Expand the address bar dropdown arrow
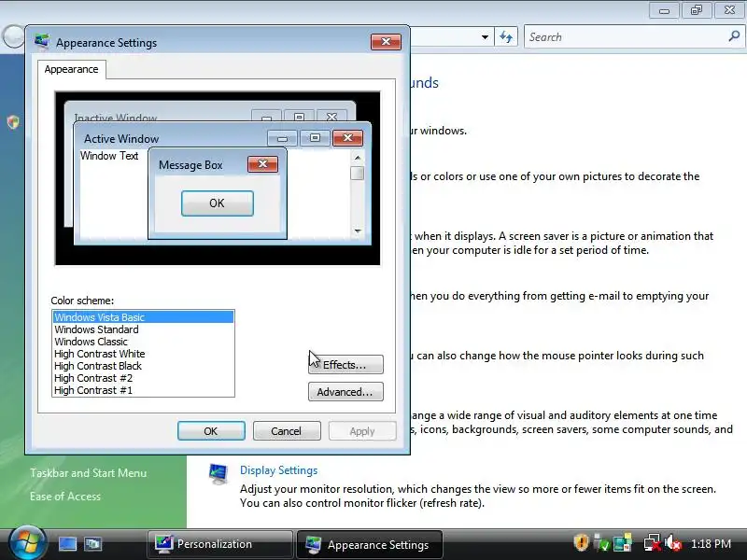Image resolution: width=747 pixels, height=560 pixels. pos(485,37)
